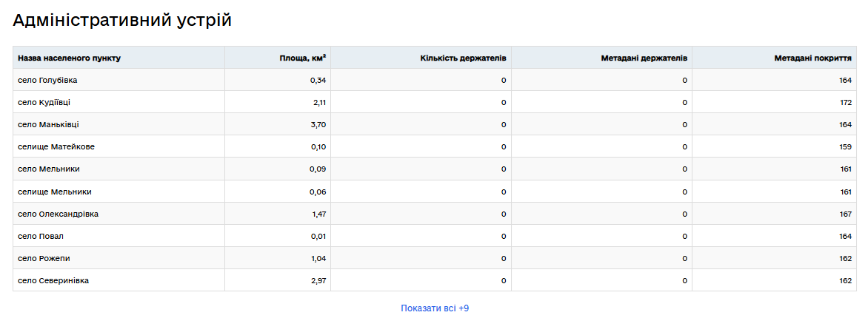
Task: Select the 'село Рожепи' row
Action: pos(44,258)
